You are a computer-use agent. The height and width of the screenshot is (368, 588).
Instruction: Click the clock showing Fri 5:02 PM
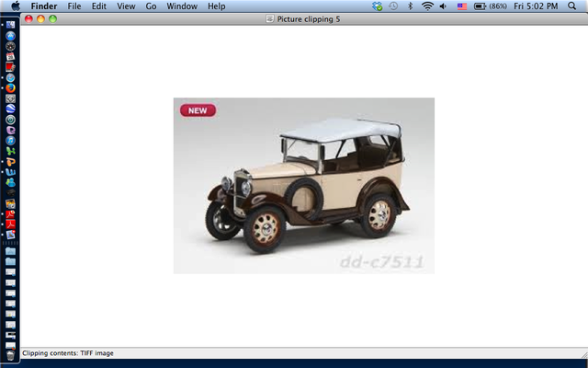click(x=536, y=6)
